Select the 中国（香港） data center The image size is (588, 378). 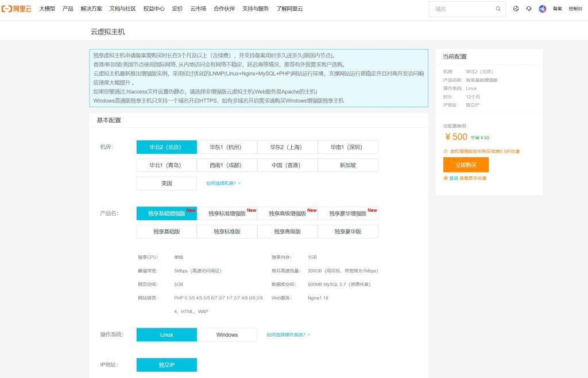pos(287,165)
